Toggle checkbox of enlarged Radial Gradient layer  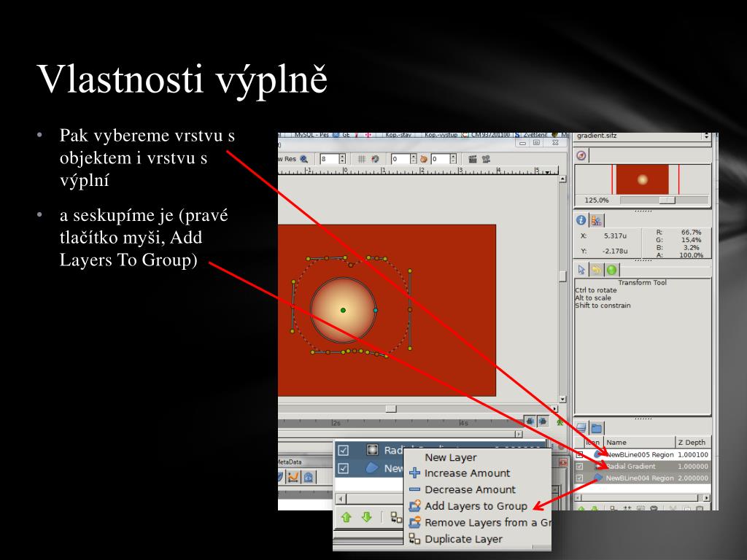pos(343,450)
